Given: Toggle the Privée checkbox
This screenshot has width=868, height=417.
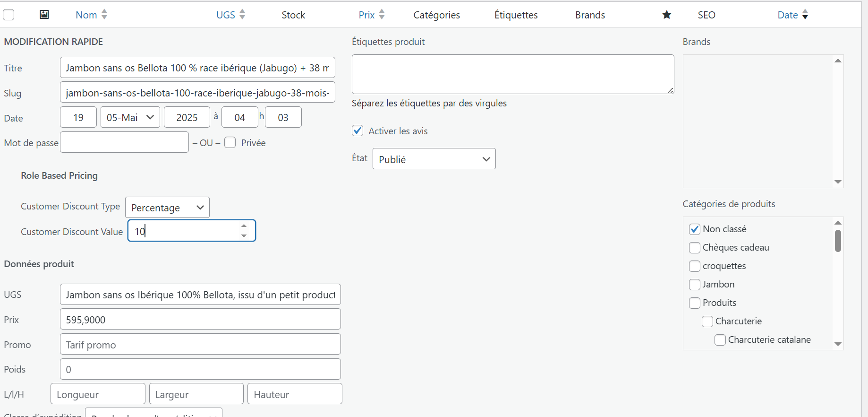Looking at the screenshot, I should tap(230, 143).
